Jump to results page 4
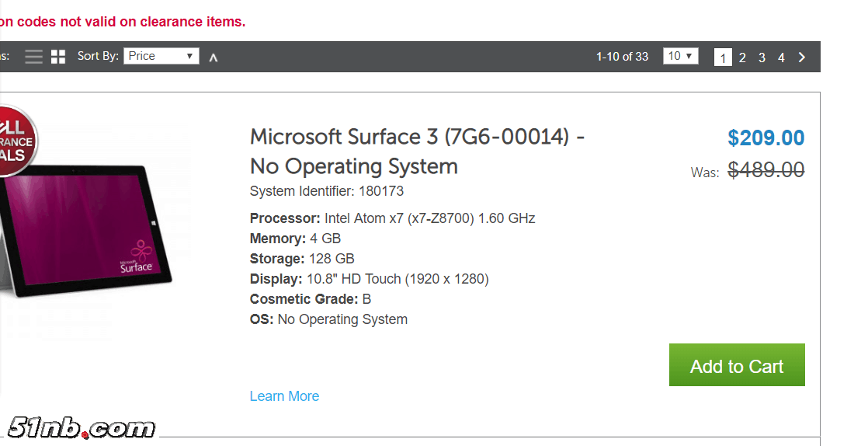Viewport: 868px width, 446px height. pos(781,57)
